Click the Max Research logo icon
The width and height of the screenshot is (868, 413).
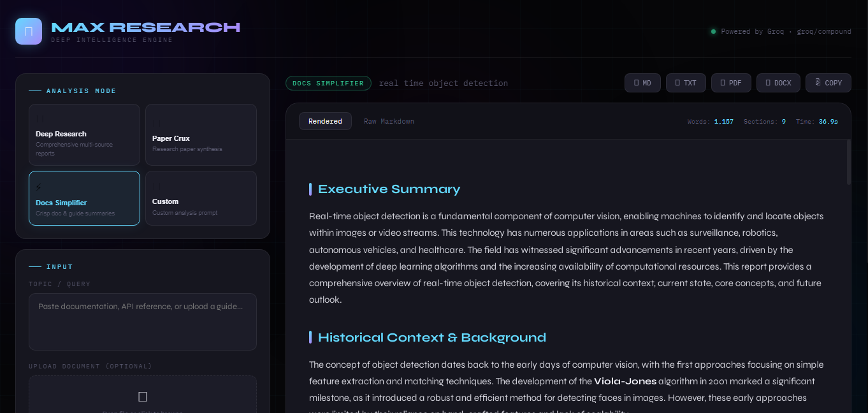pyautogui.click(x=29, y=31)
